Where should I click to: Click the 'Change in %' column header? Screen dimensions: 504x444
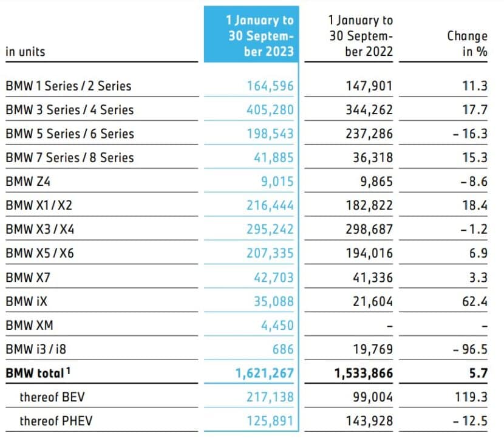(466, 44)
